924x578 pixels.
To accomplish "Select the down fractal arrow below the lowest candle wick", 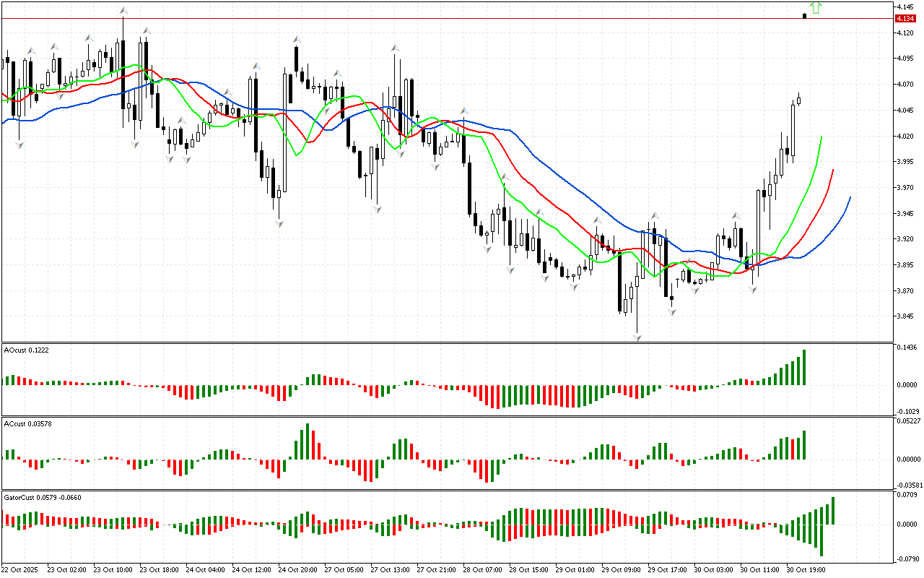I will [x=637, y=337].
